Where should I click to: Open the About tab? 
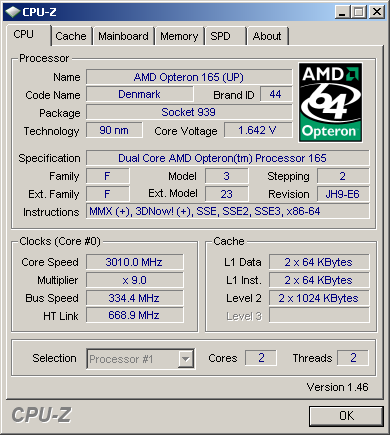[x=267, y=36]
